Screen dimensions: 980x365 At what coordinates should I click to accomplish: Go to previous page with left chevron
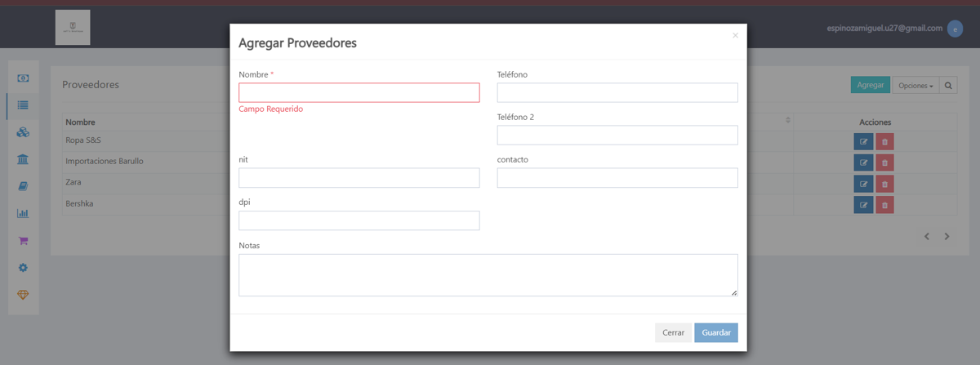927,237
